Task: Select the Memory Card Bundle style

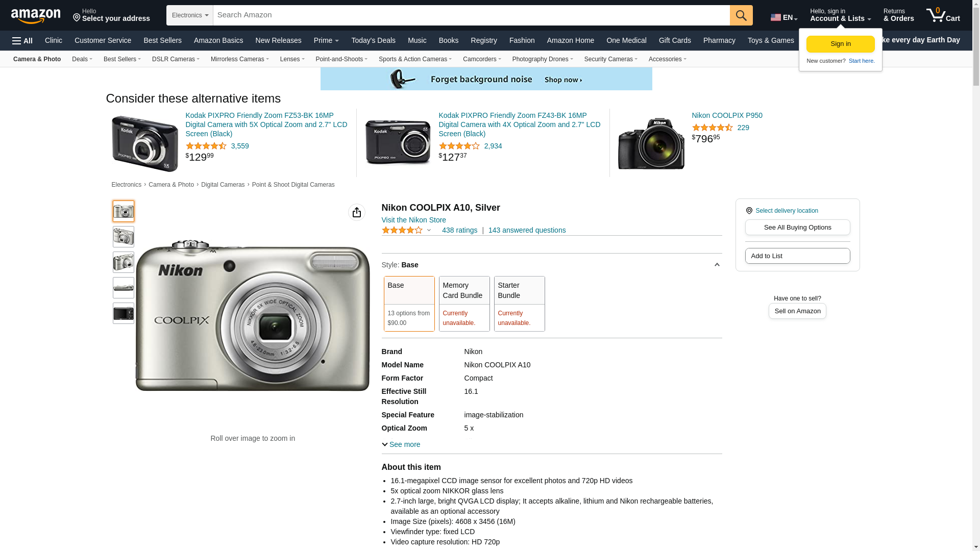Action: tap(464, 304)
